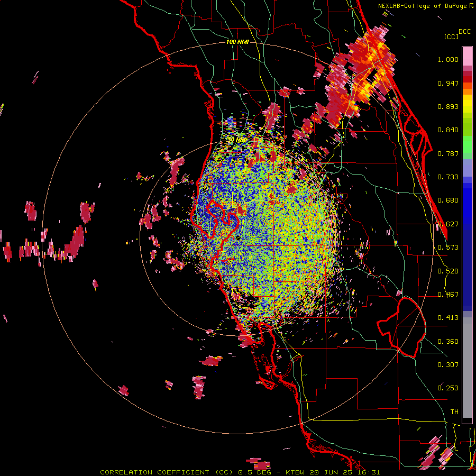Click the 0.947 scale value

(448, 83)
